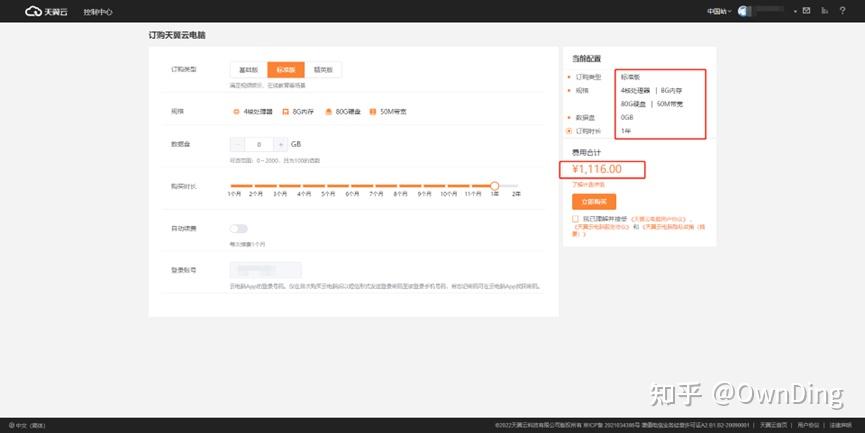This screenshot has height=433, width=865.
Task: Click the help question mark icon
Action: pos(842,10)
